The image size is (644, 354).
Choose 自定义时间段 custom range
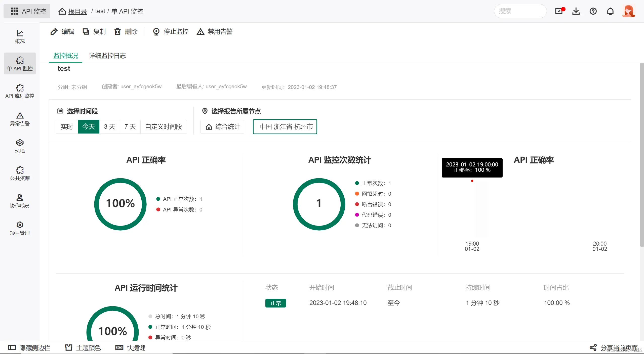pos(164,126)
